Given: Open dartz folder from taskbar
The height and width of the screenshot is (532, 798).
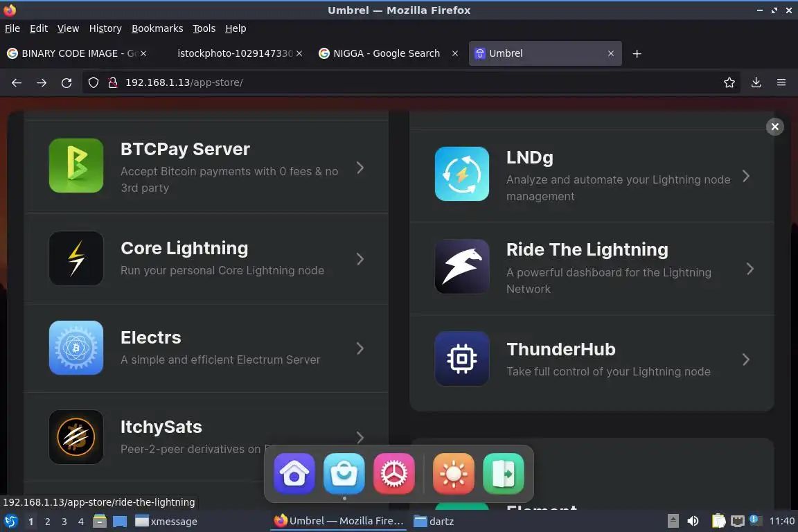Looking at the screenshot, I should click(434, 522).
